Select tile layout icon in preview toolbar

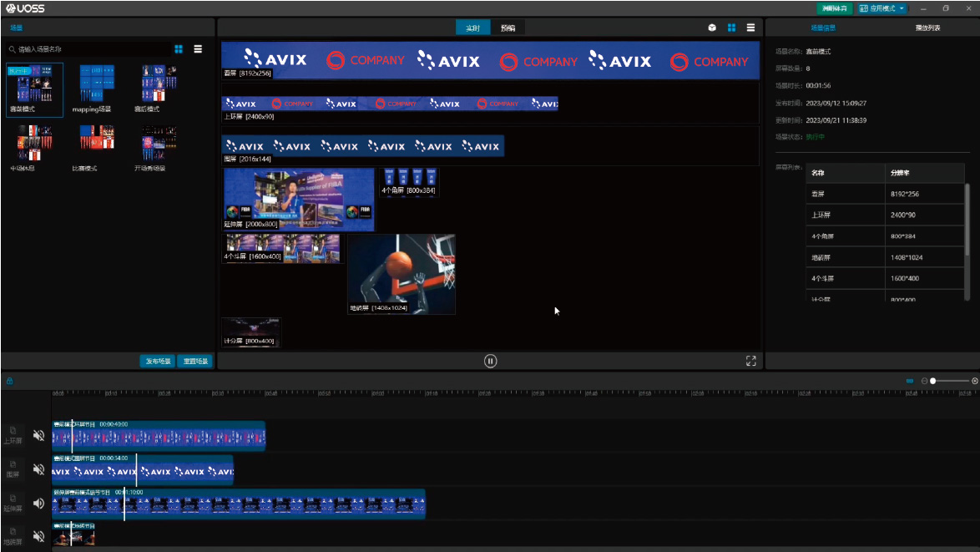[x=731, y=28]
